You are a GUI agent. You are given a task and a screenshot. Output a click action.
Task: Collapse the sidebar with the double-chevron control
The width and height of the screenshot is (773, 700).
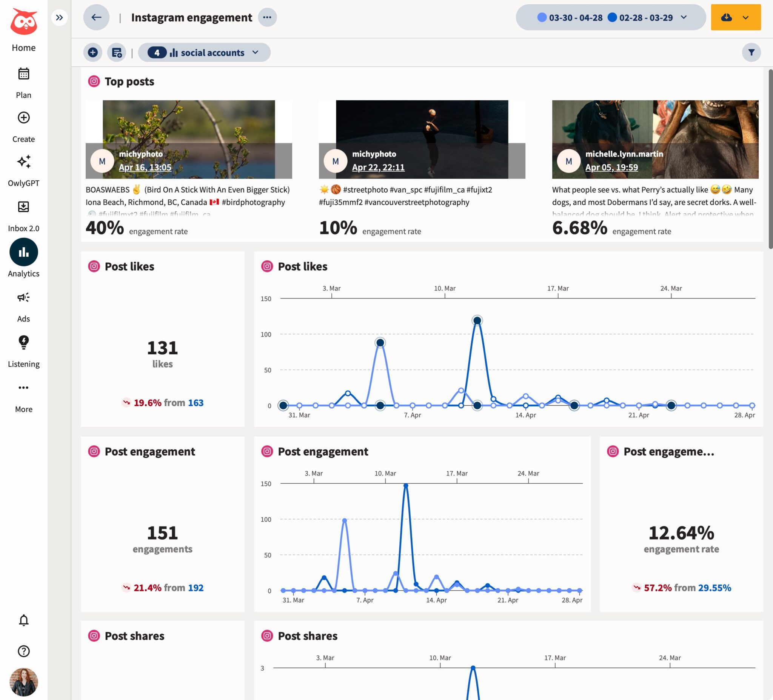pos(59,17)
